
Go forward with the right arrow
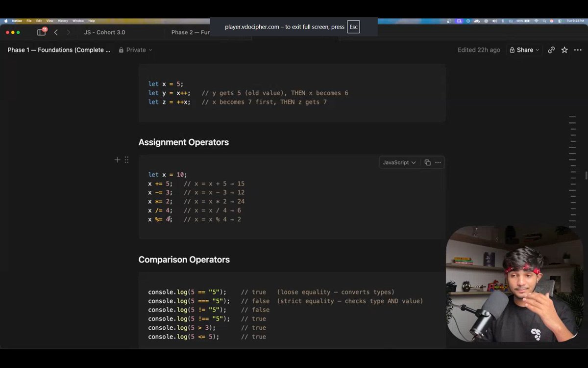68,32
